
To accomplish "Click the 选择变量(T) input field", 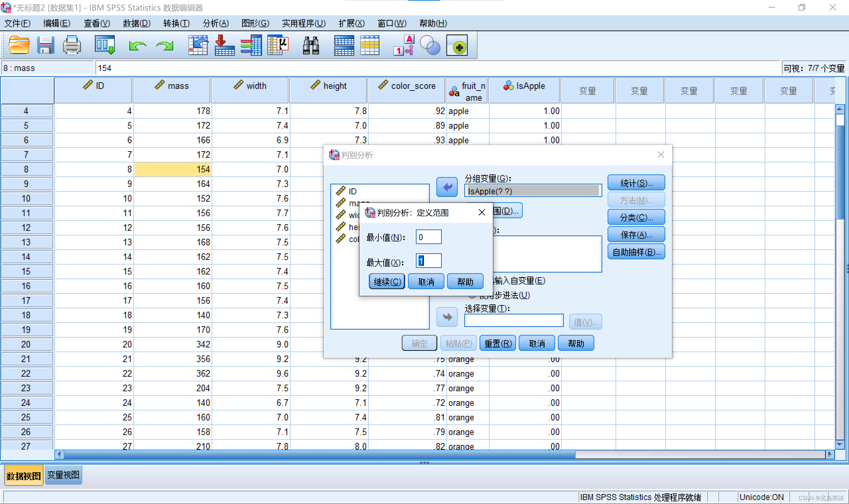I will 513,321.
